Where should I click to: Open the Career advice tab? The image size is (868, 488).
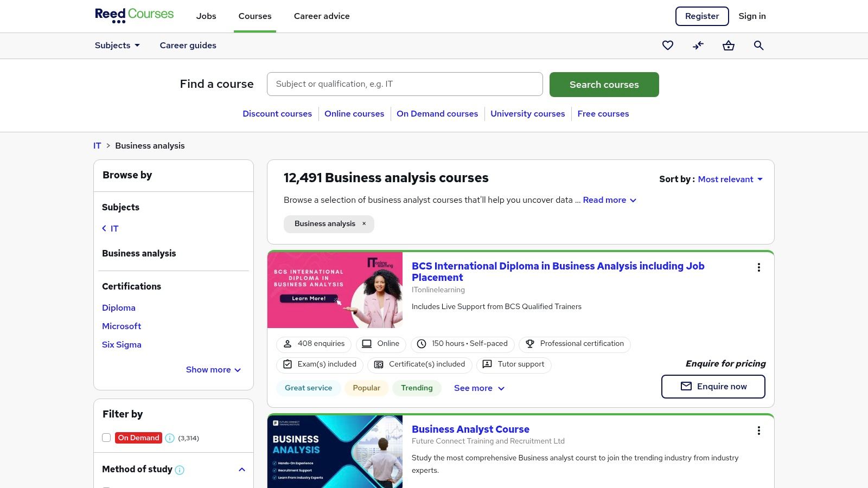click(x=322, y=16)
